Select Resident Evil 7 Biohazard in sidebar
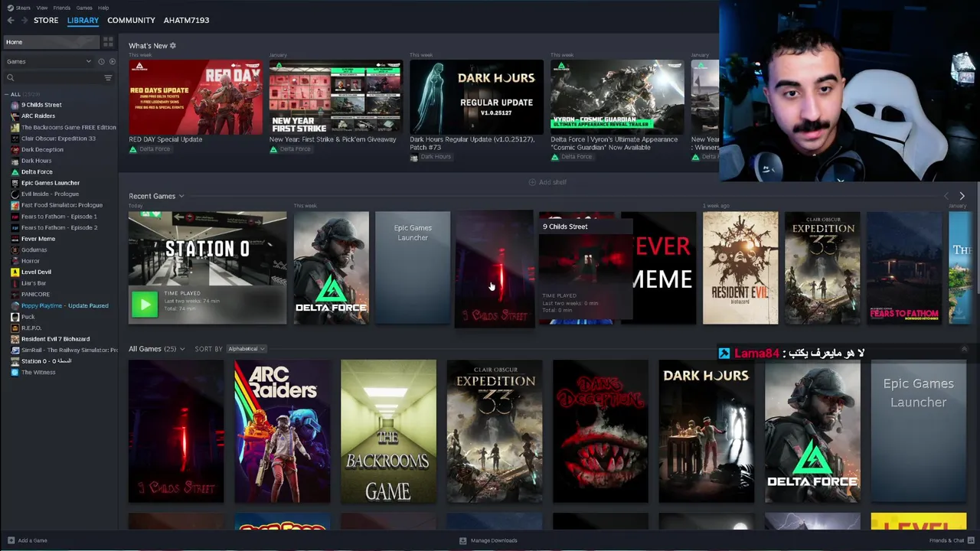Image resolution: width=980 pixels, height=551 pixels. tap(55, 339)
